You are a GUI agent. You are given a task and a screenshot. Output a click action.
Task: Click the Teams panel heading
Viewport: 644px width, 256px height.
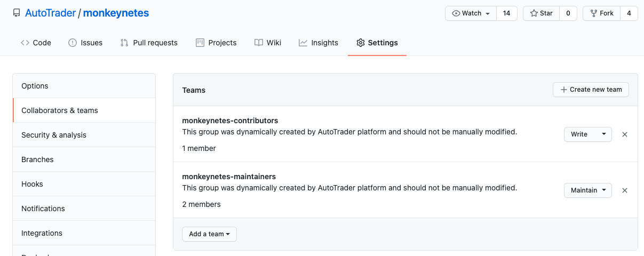point(194,90)
